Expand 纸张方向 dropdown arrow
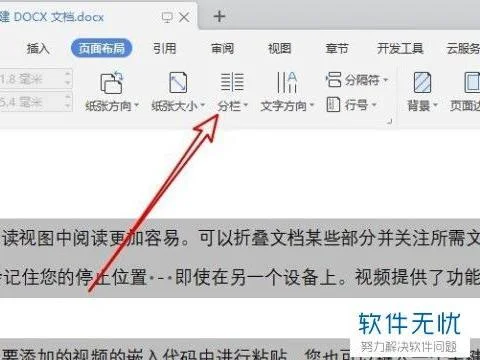Screen dimensions: 480x360 (136, 105)
